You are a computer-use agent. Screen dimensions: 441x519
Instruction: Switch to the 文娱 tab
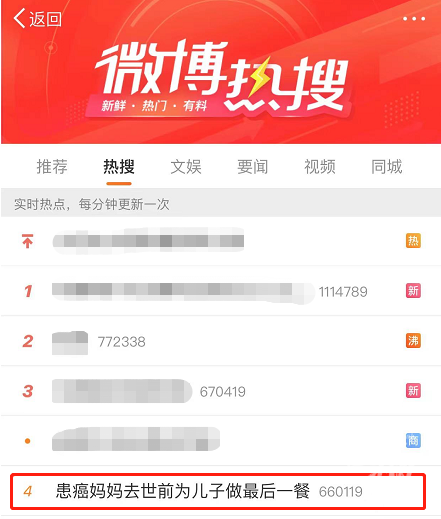click(x=186, y=167)
